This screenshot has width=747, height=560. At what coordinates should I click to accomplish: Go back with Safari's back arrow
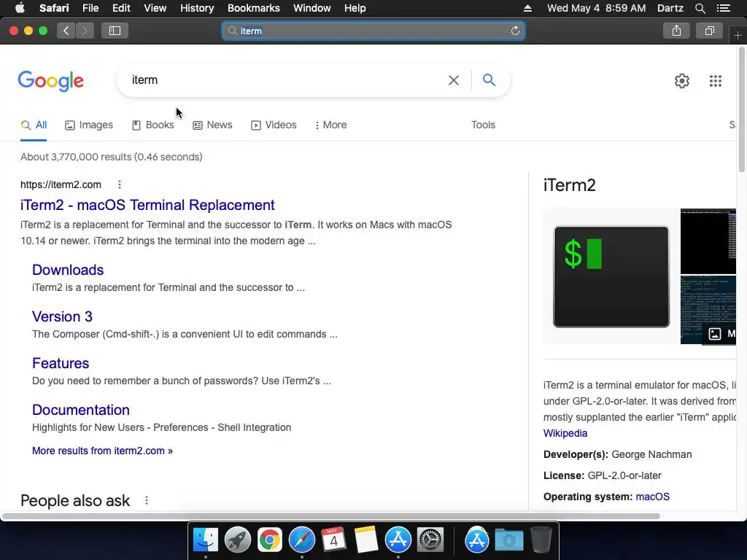pyautogui.click(x=66, y=31)
